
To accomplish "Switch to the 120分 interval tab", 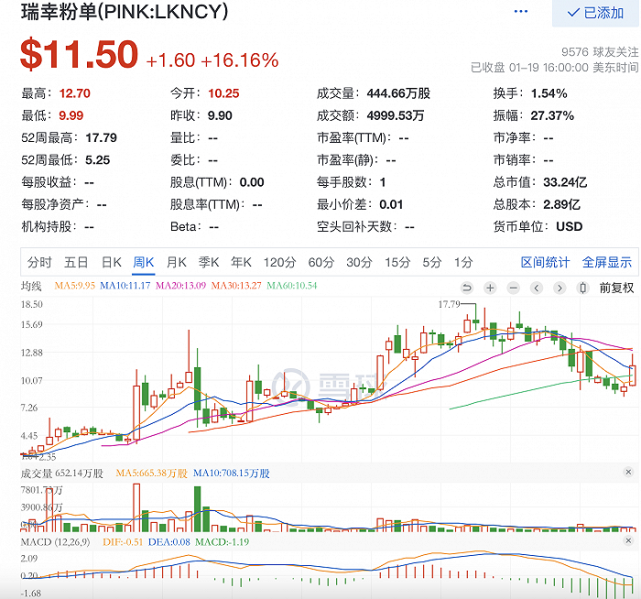I will (x=280, y=262).
